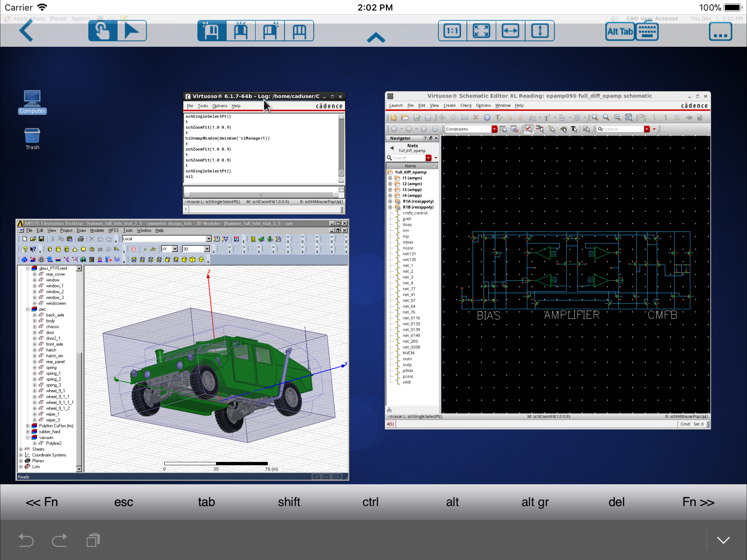747x560 pixels.
Task: Click the Save disk icon in ANSYS toolbar
Action: pos(41,239)
